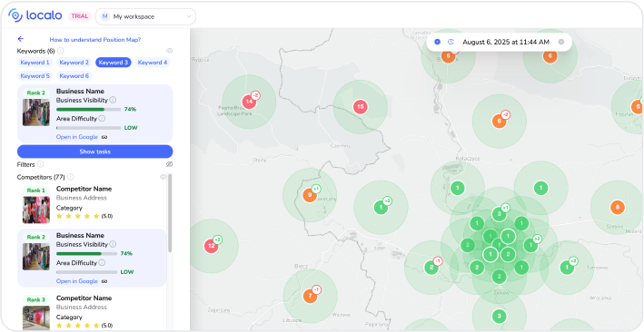Select the Keyword 4 chip

(x=153, y=63)
